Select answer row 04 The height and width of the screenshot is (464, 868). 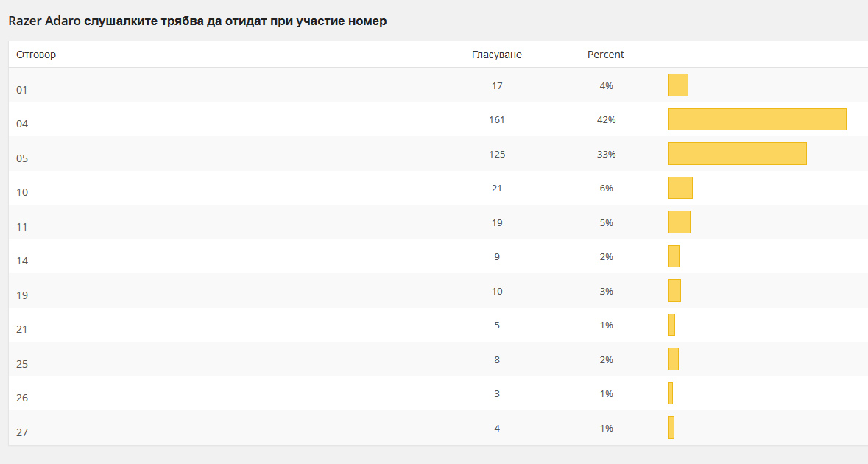(x=22, y=124)
